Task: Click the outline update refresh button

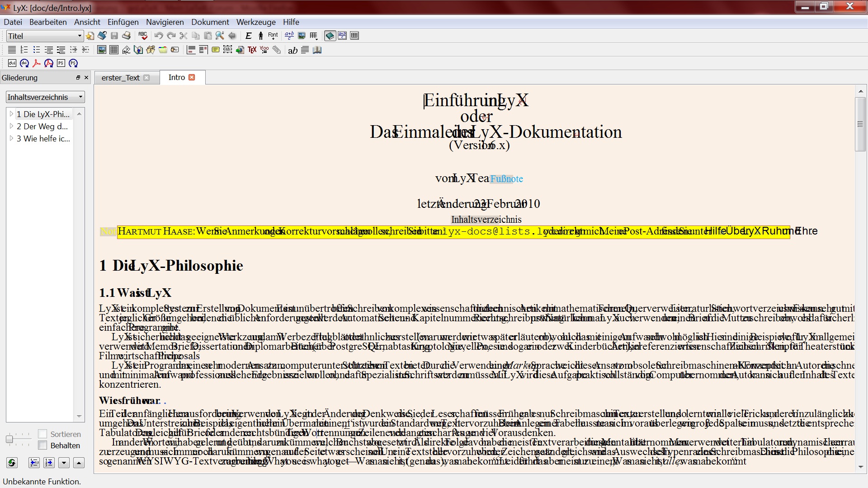Action: [x=12, y=462]
